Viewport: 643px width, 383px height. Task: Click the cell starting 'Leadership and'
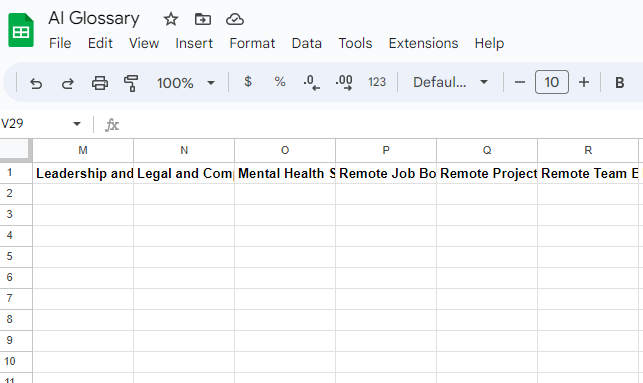click(83, 173)
